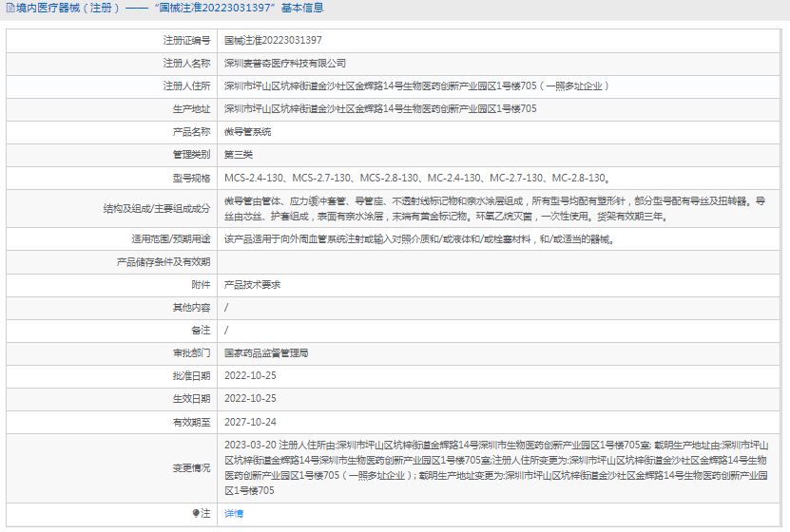Viewport: 790px width, 532px height.
Task: Click the page title 境内医疗器械（注册）基本信息
Action: [x=170, y=8]
